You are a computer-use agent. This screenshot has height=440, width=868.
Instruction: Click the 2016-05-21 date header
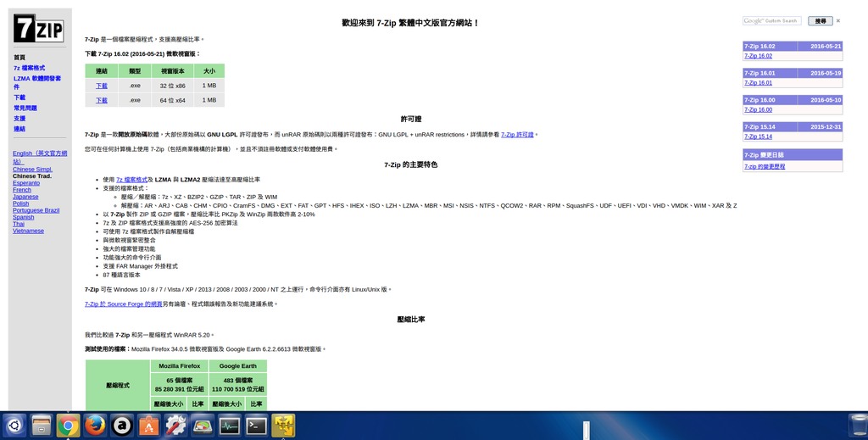click(x=821, y=47)
